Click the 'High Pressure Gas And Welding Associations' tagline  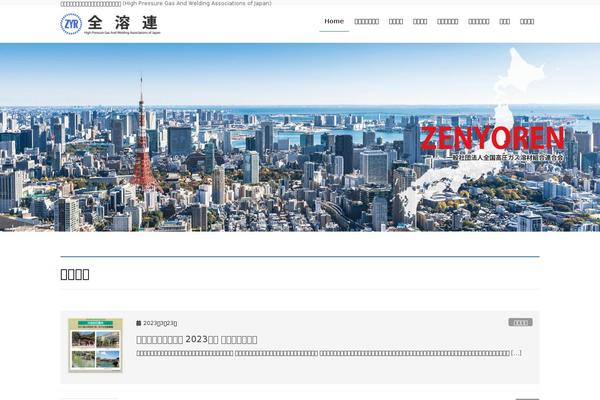tap(197, 3)
